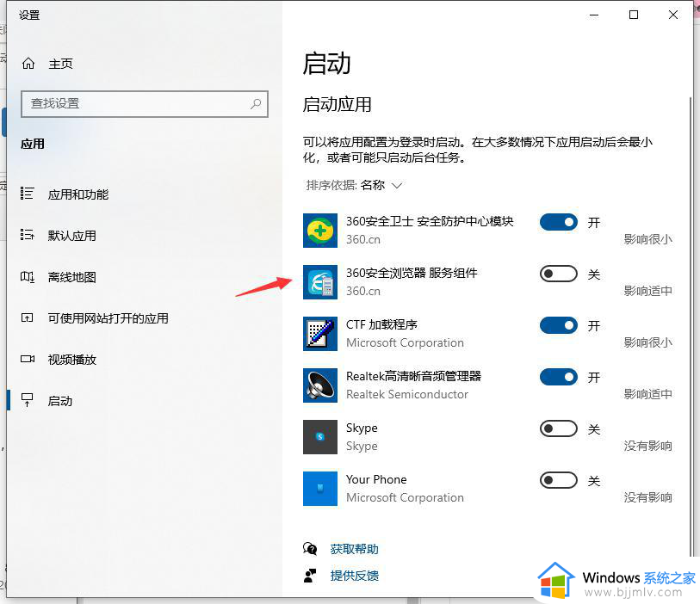Click the 获取帮助 chat bubble icon

(310, 549)
